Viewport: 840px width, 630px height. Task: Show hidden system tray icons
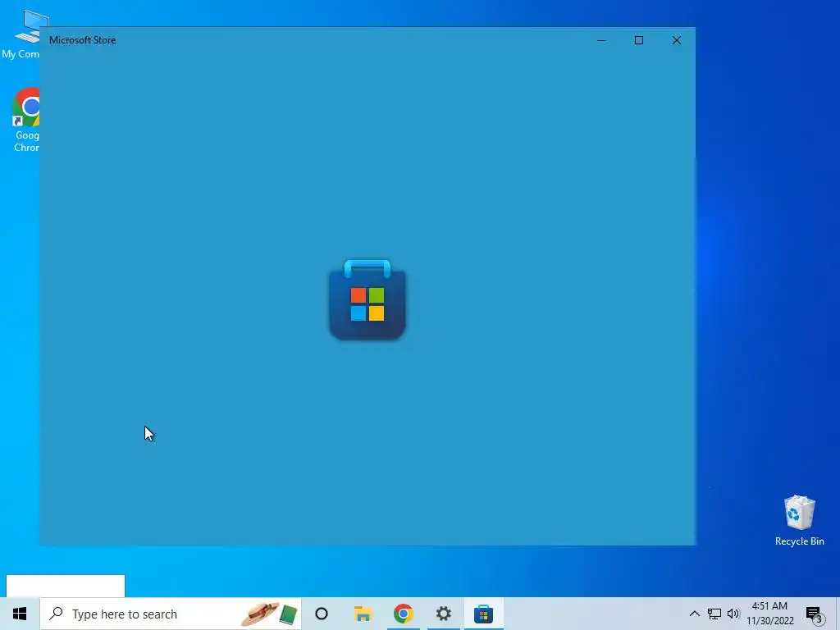tap(694, 614)
